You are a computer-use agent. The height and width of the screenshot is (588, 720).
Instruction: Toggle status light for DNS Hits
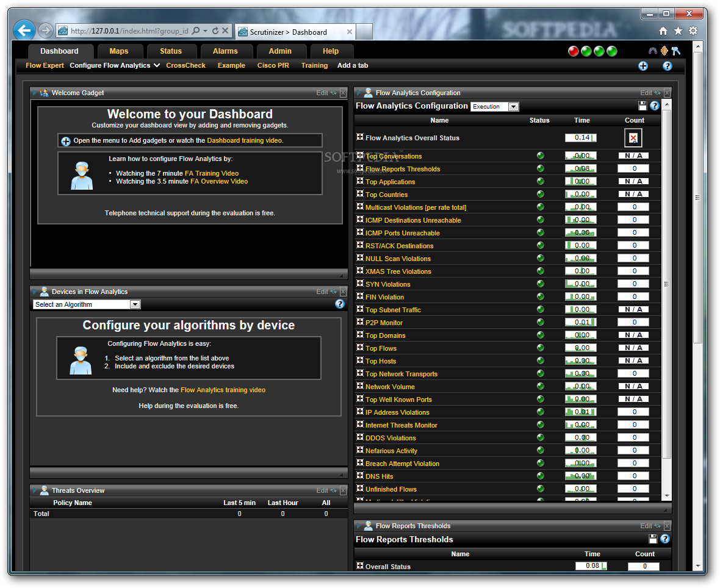click(x=541, y=476)
